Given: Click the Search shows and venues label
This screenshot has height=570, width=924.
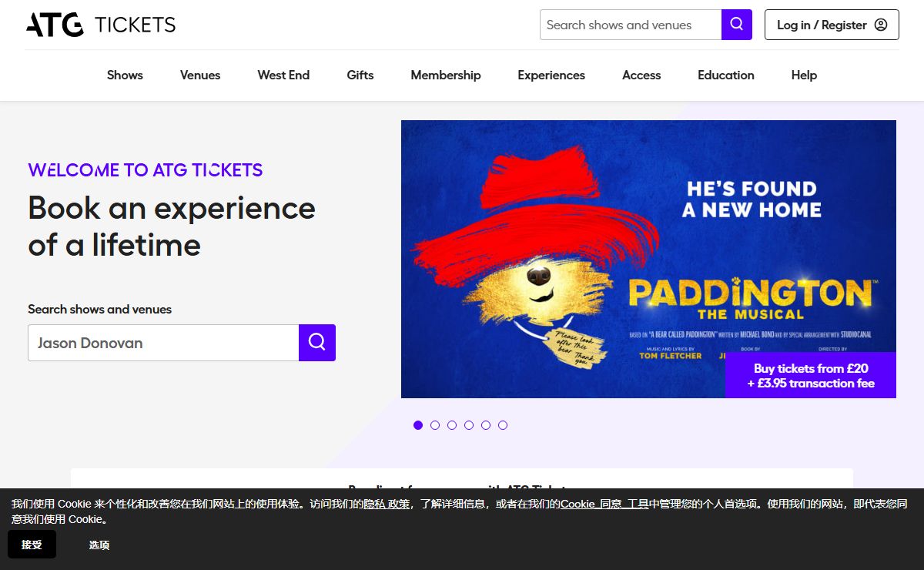Looking at the screenshot, I should [100, 309].
